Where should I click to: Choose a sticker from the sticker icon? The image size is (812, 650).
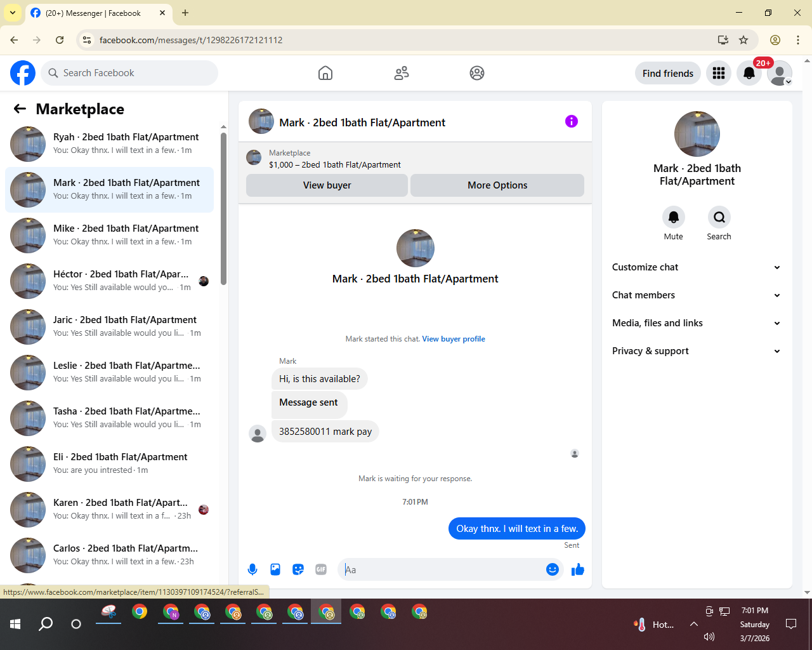pos(298,569)
